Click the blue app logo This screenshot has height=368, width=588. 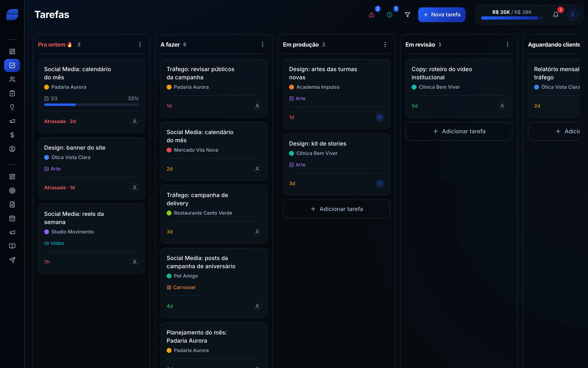[x=12, y=15]
